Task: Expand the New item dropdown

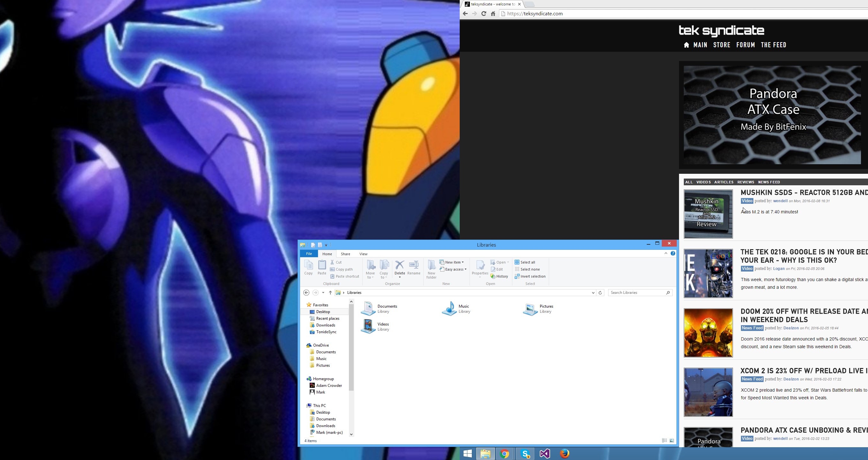Action: point(451,262)
